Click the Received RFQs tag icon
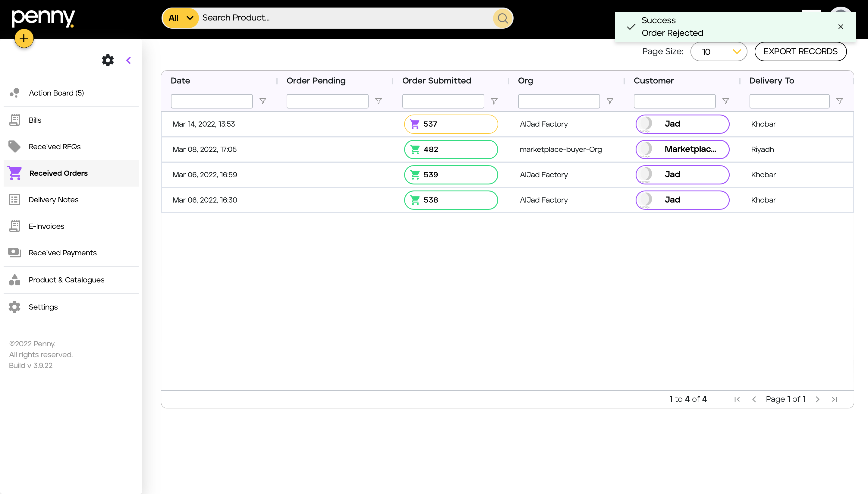 [x=14, y=146]
